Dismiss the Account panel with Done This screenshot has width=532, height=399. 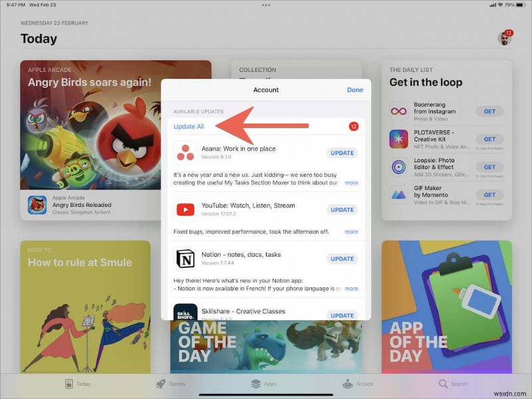pyautogui.click(x=355, y=90)
